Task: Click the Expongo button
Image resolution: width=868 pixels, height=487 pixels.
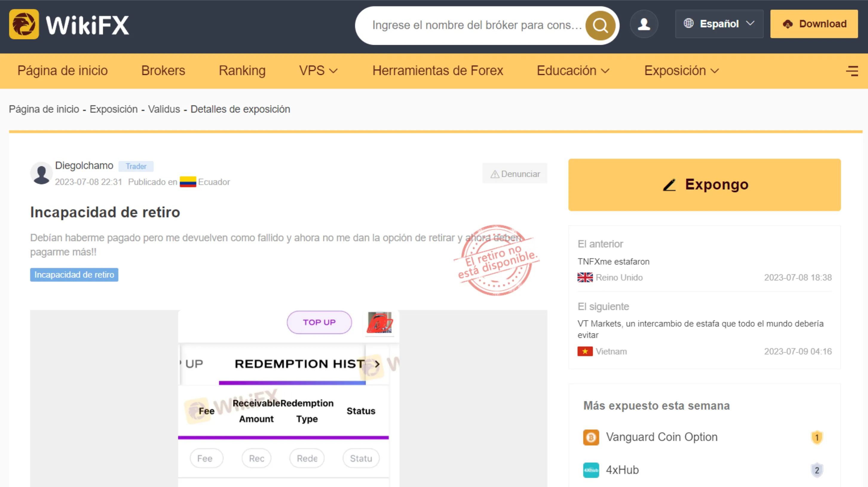Action: (x=705, y=185)
